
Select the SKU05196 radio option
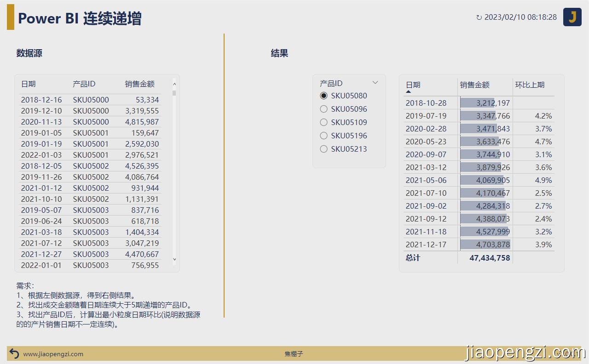point(323,136)
